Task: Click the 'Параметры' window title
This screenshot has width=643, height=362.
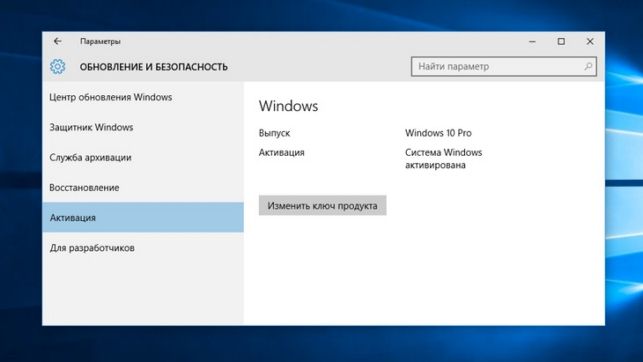Action: [x=100, y=41]
